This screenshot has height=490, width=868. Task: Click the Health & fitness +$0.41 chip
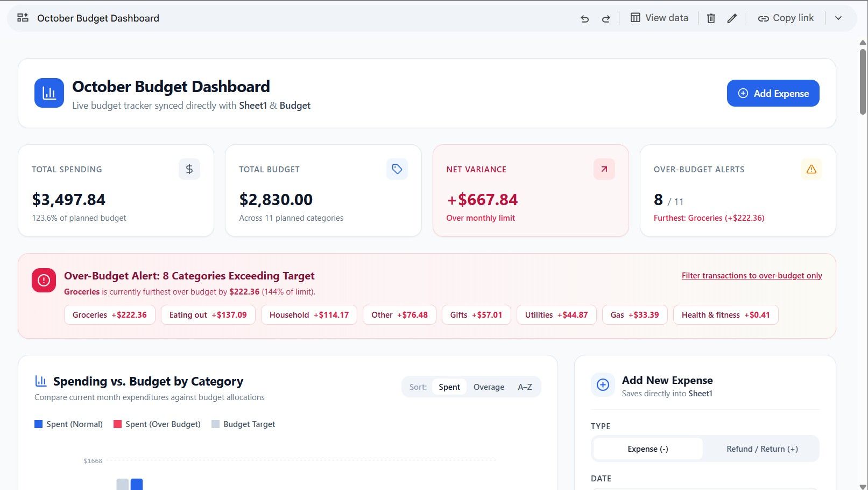pos(726,315)
